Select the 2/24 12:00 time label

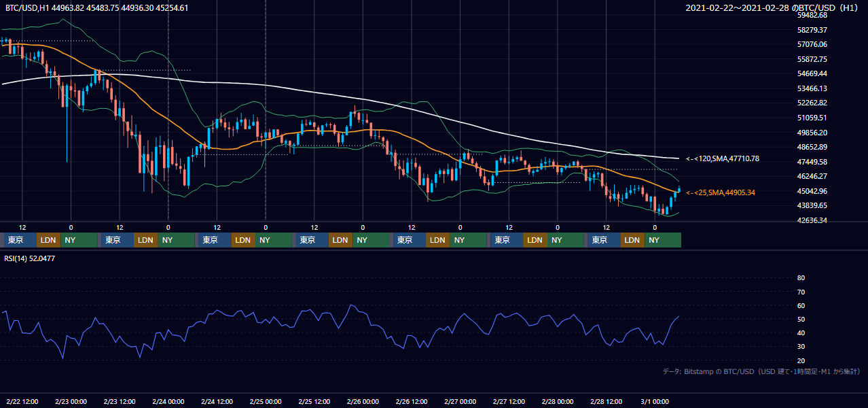[x=217, y=401]
